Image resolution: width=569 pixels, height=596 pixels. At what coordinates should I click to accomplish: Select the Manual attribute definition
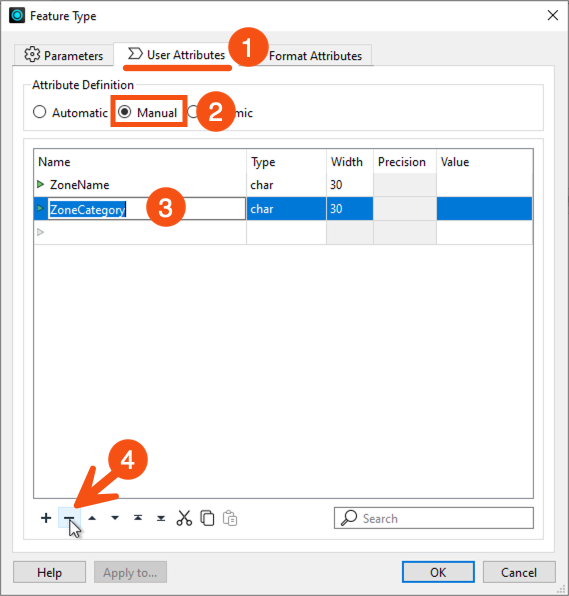(x=147, y=112)
